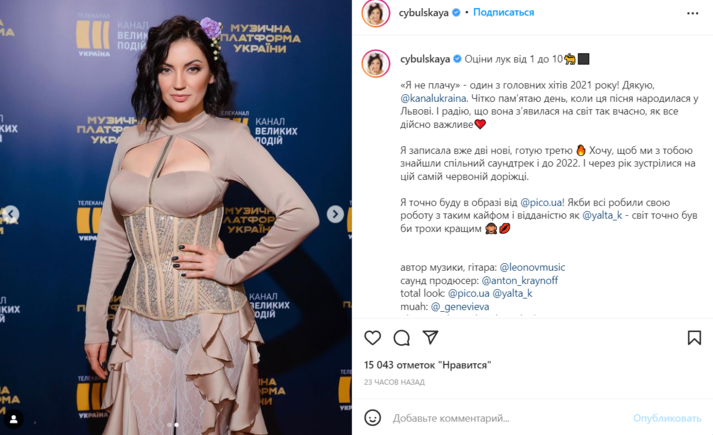This screenshot has height=435, width=713.
Task: Open the @_genevieva profile link
Action: point(460,307)
